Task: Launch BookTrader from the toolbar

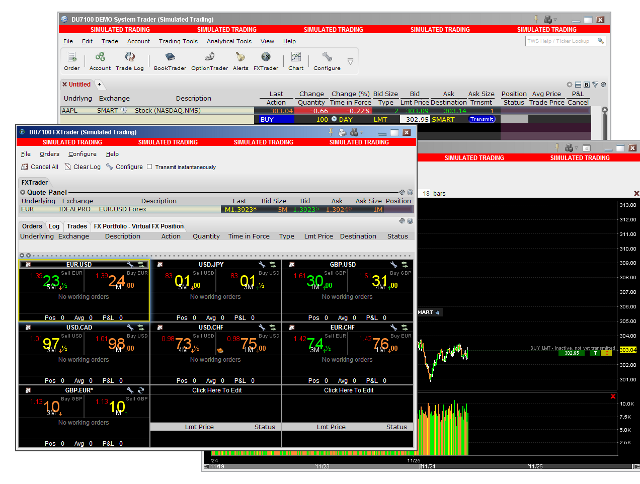Action: [x=170, y=61]
